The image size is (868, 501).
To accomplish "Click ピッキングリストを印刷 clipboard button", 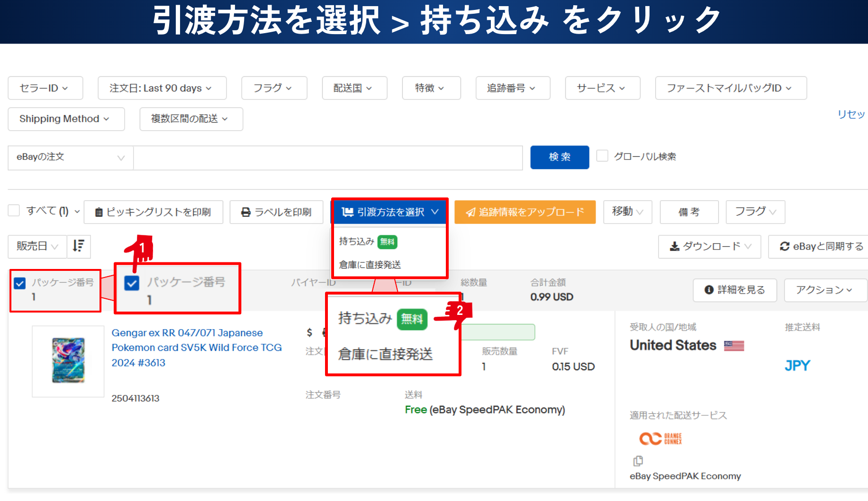I will [x=153, y=212].
